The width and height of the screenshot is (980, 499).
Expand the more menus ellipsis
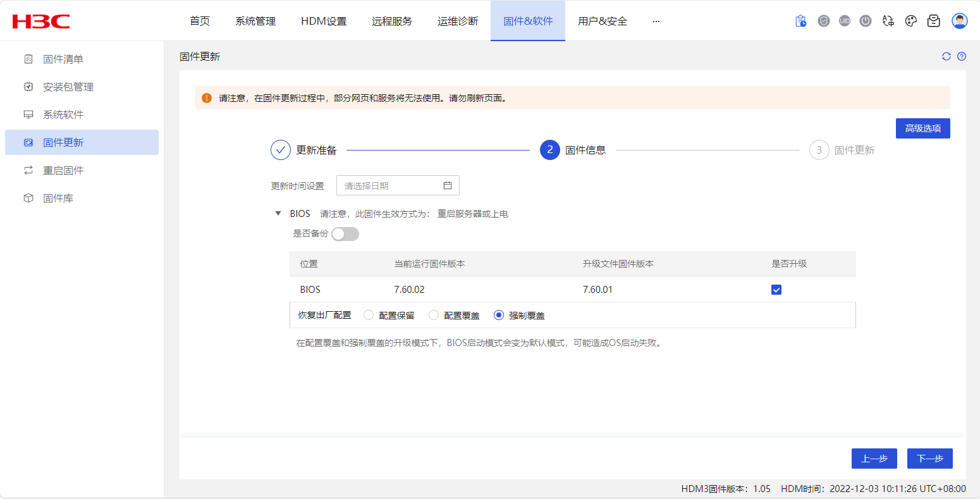coord(656,21)
